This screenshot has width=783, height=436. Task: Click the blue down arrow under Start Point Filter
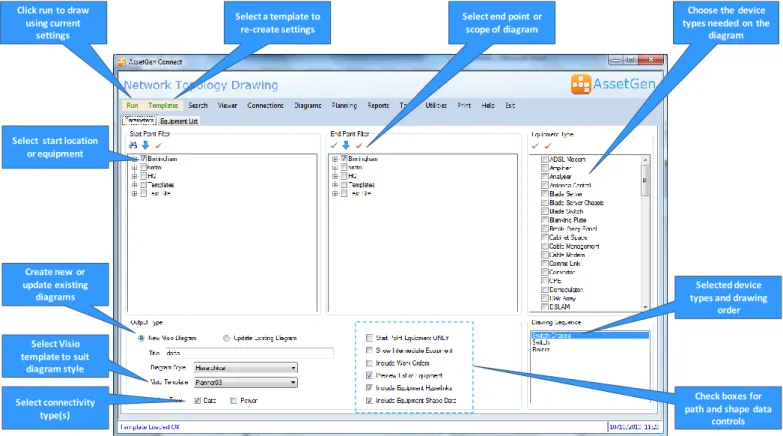145,145
